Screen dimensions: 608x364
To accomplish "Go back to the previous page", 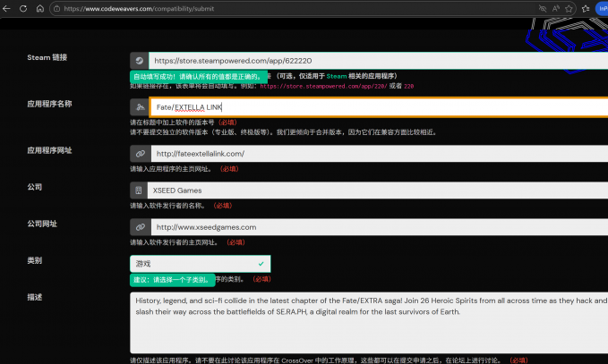I will coord(6,9).
